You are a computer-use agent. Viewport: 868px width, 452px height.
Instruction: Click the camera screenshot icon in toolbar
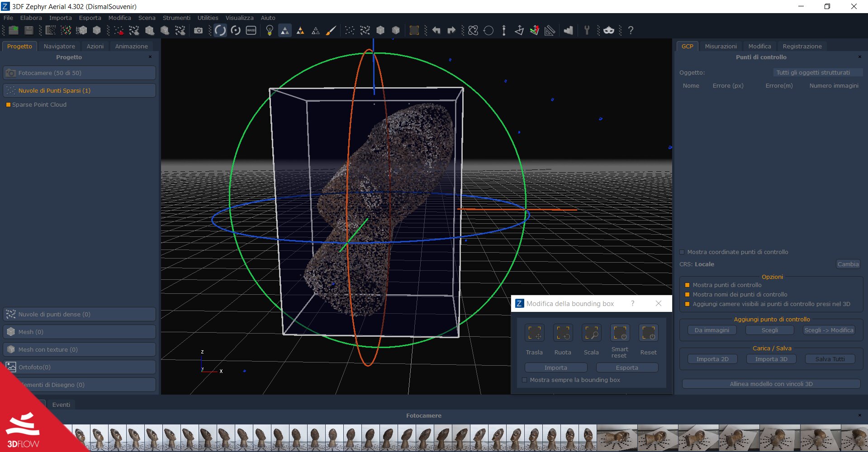198,30
